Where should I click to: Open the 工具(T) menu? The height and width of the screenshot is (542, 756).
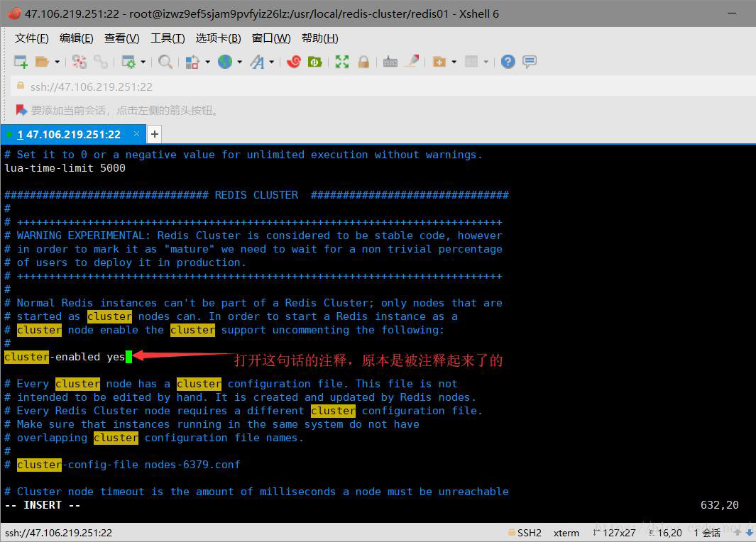[x=168, y=38]
